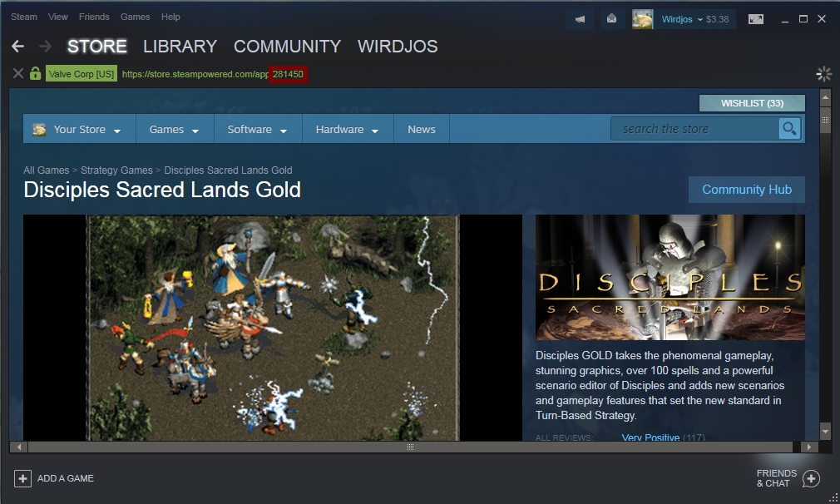Click the $3.38 wallet balance
The image size is (840, 504).
tap(717, 19)
